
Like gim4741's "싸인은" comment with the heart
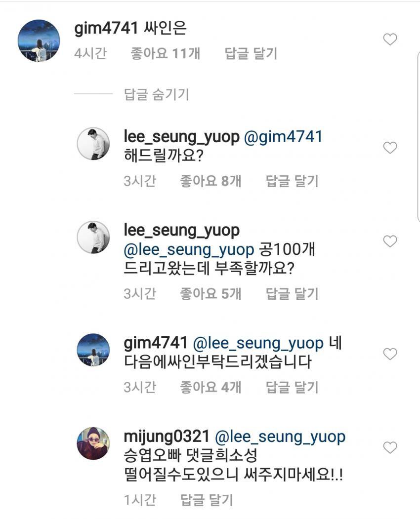390,40
